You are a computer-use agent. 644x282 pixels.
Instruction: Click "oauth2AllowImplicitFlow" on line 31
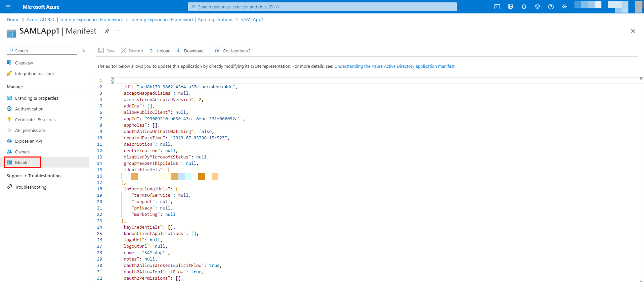click(153, 272)
